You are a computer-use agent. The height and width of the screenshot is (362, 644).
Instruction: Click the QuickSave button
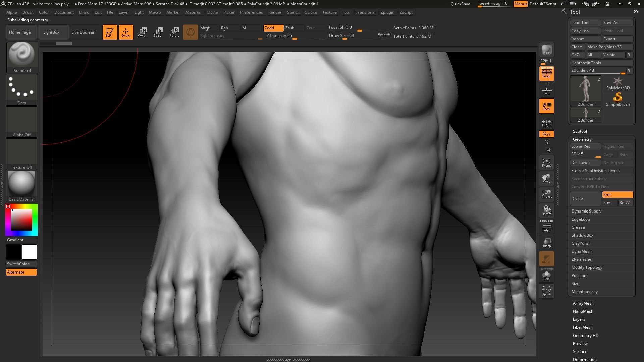(460, 4)
